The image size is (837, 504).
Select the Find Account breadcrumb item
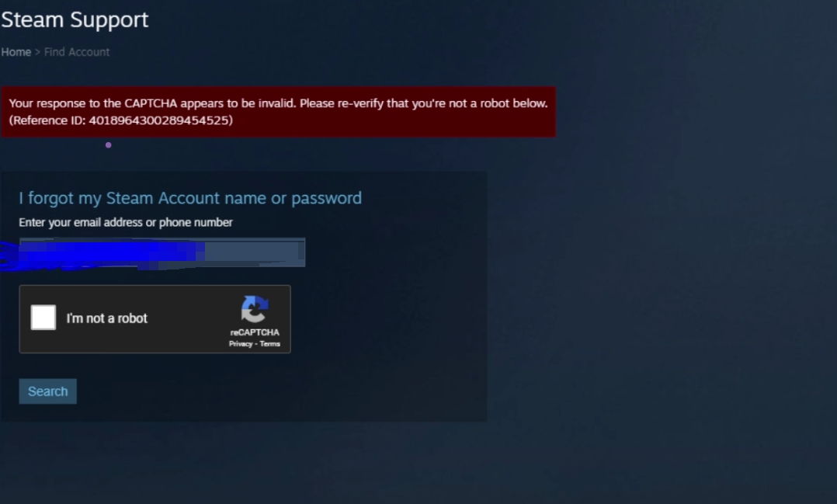click(77, 52)
